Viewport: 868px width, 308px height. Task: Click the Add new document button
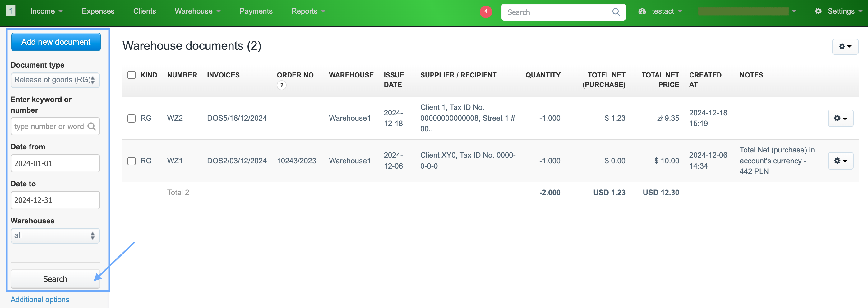pos(56,42)
